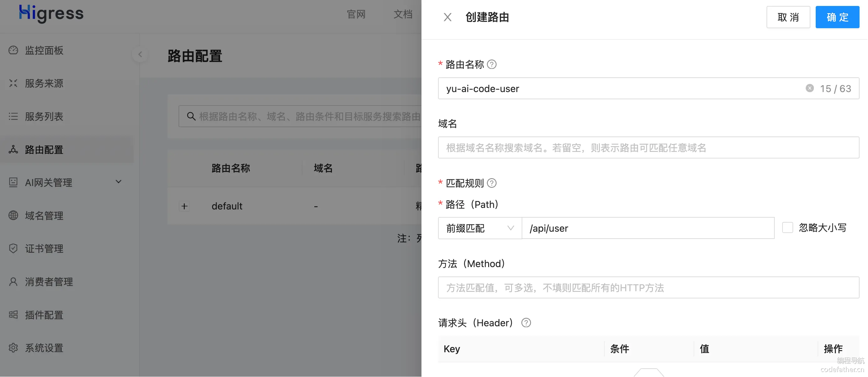
Task: Click the Higress logo
Action: (51, 14)
